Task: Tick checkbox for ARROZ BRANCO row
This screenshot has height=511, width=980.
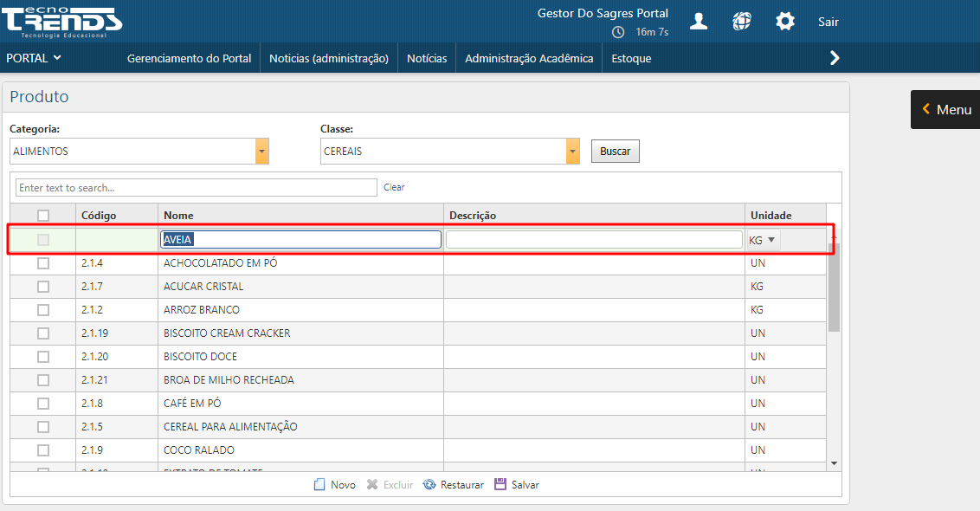Action: tap(43, 310)
